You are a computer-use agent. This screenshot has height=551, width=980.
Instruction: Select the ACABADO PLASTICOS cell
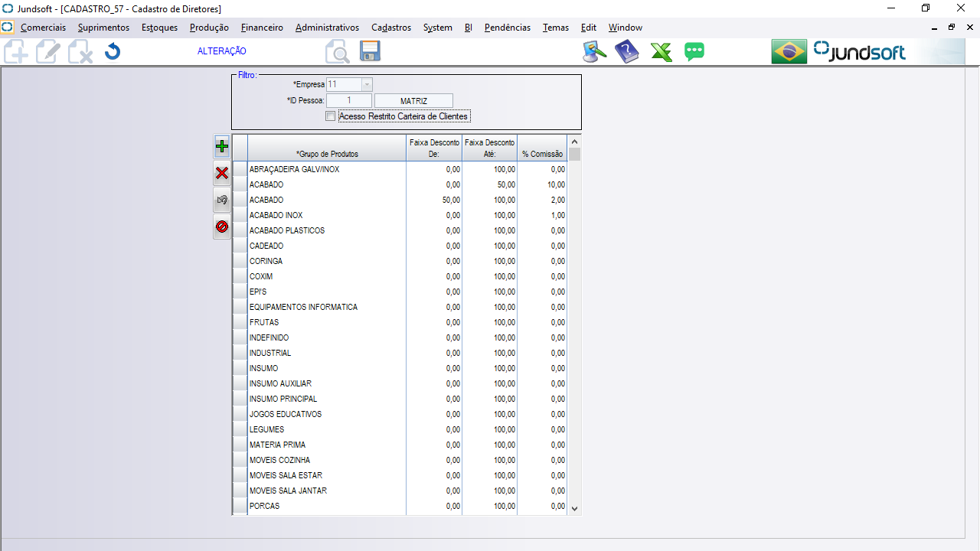click(x=327, y=230)
